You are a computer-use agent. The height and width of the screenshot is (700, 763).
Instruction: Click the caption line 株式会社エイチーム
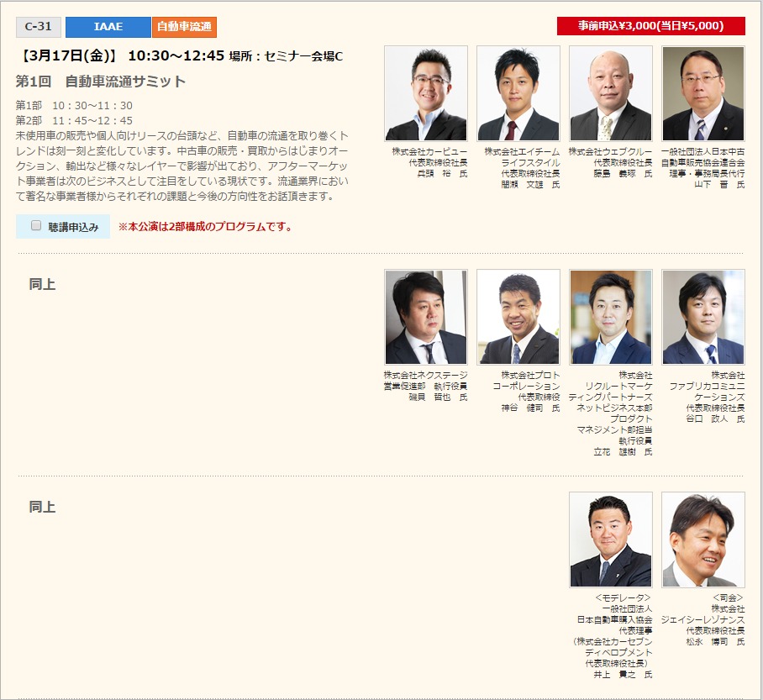pos(522,152)
